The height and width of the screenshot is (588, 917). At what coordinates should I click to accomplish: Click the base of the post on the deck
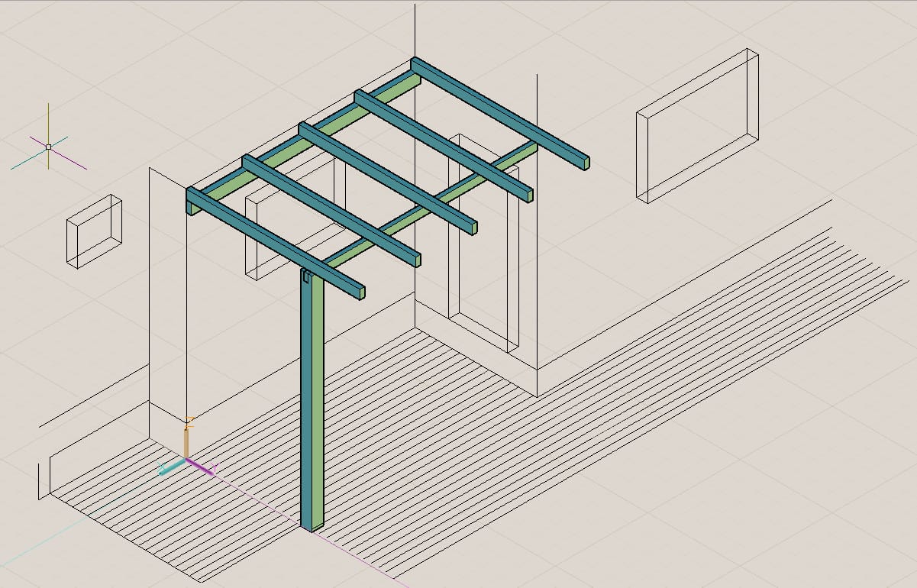coord(312,525)
